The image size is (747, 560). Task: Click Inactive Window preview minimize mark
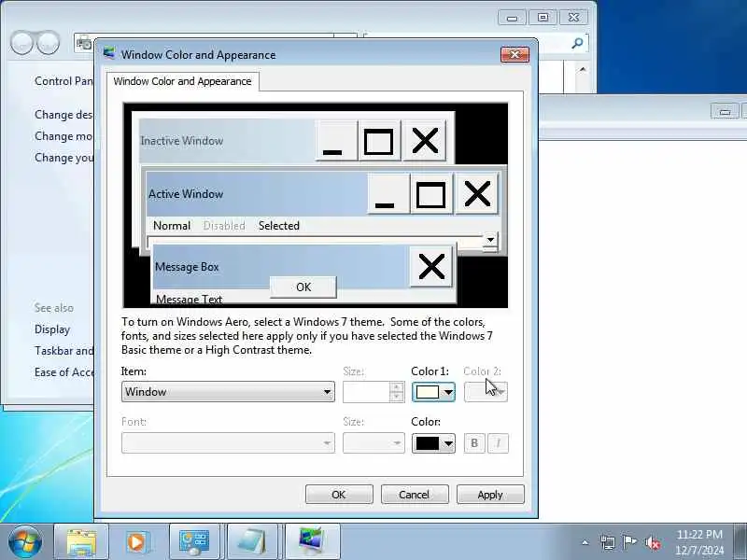click(336, 141)
